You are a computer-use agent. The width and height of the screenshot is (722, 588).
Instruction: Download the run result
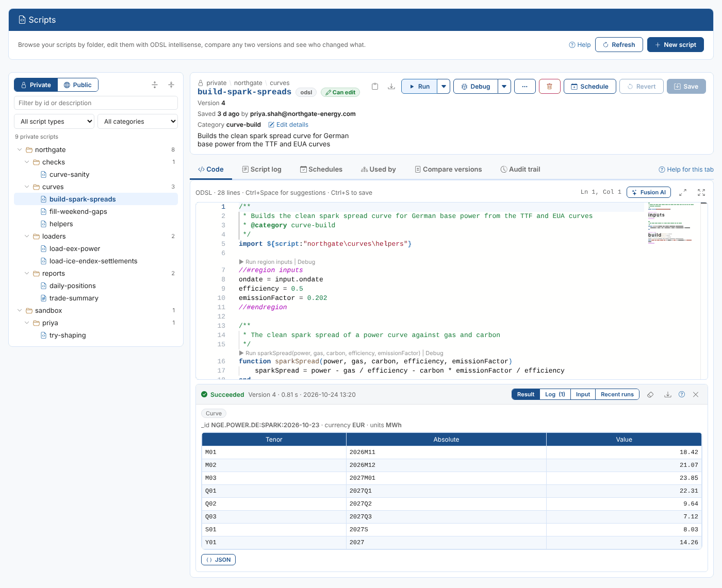(667, 394)
